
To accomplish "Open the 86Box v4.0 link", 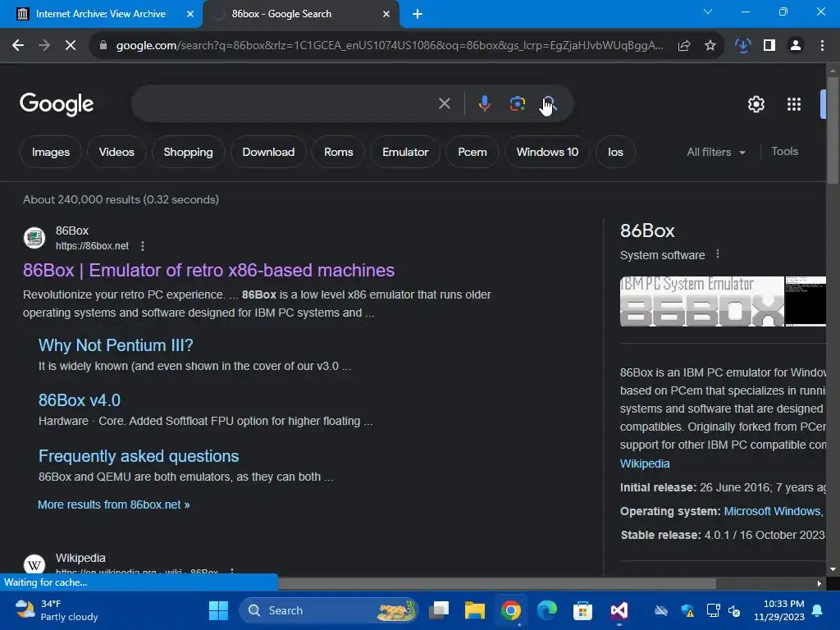I will 80,400.
